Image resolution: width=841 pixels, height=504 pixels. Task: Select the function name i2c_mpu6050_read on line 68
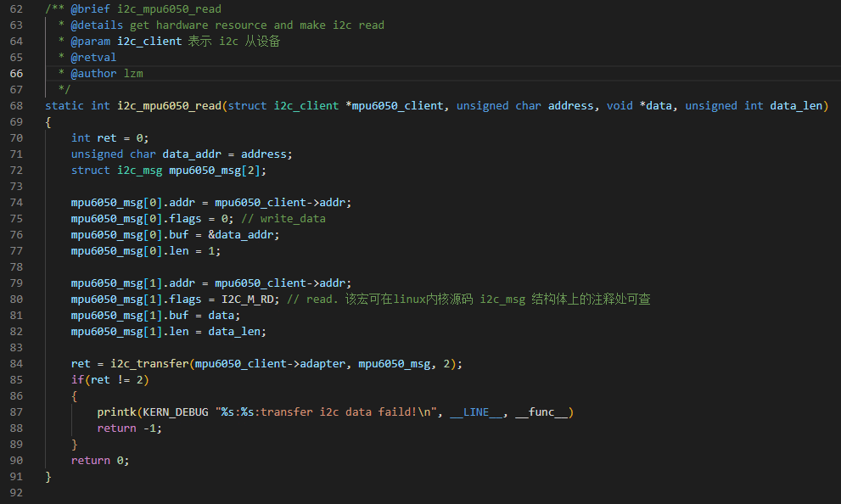coord(169,105)
